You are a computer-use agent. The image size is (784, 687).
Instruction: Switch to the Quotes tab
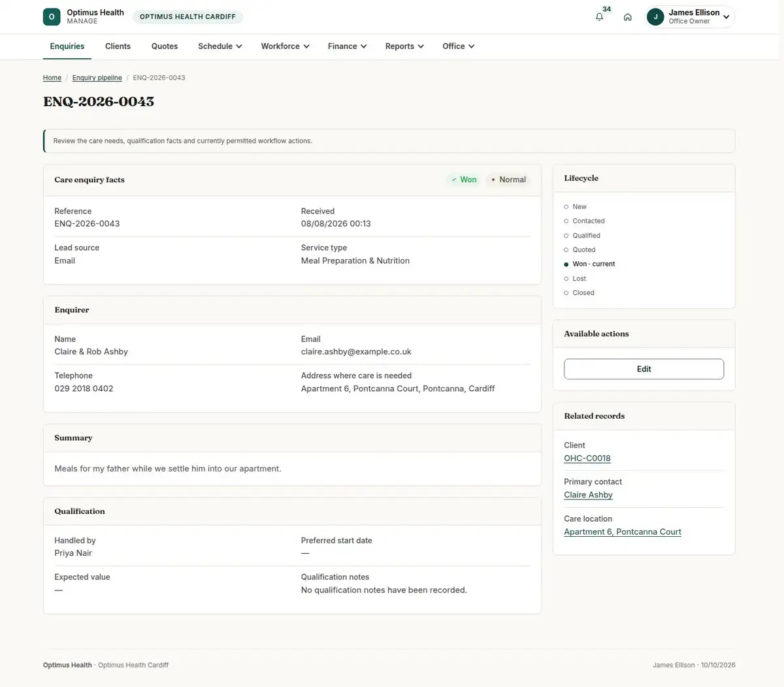pyautogui.click(x=165, y=46)
